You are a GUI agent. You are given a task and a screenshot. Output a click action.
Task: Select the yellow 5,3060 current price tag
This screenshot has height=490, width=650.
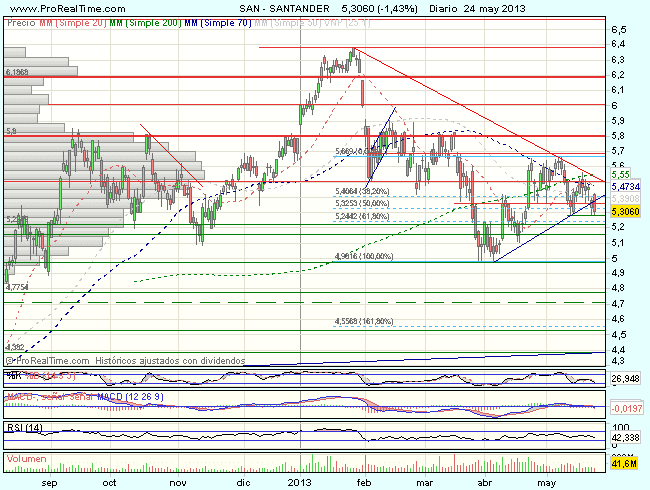[625, 212]
